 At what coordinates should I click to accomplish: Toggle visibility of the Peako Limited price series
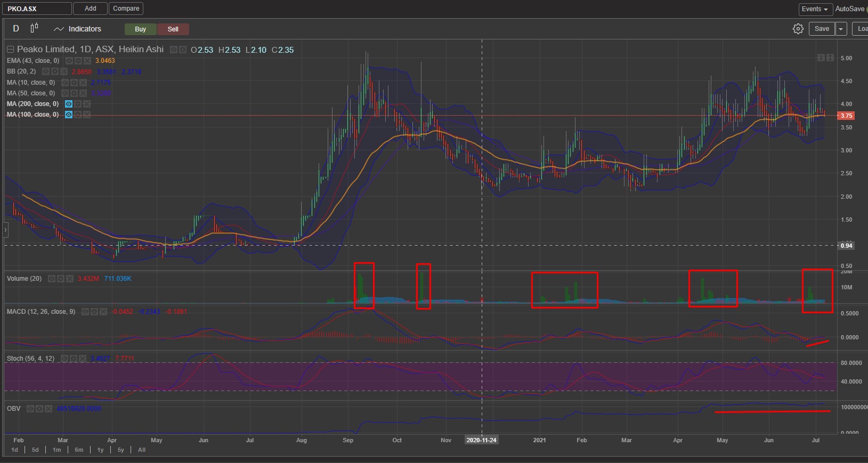point(174,50)
